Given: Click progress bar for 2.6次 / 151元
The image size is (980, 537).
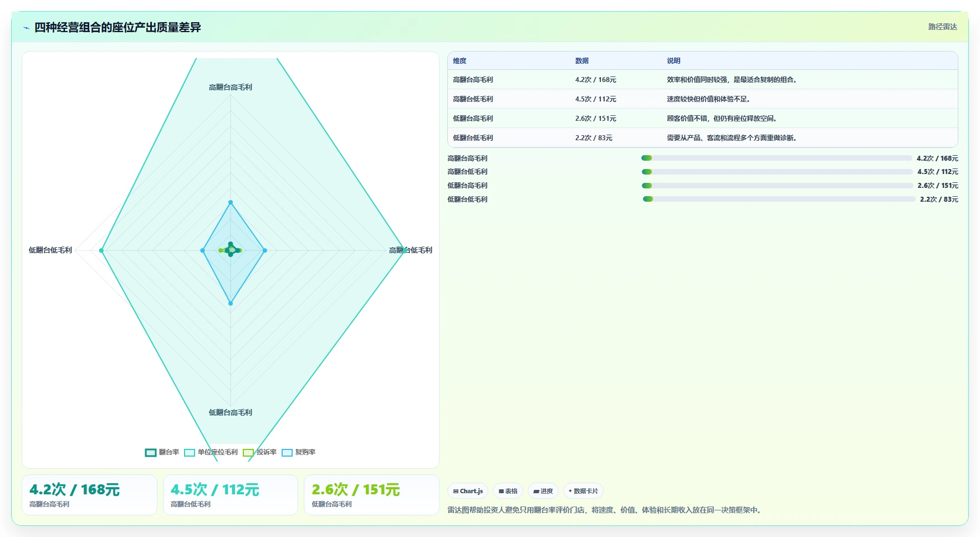Looking at the screenshot, I should point(777,186).
